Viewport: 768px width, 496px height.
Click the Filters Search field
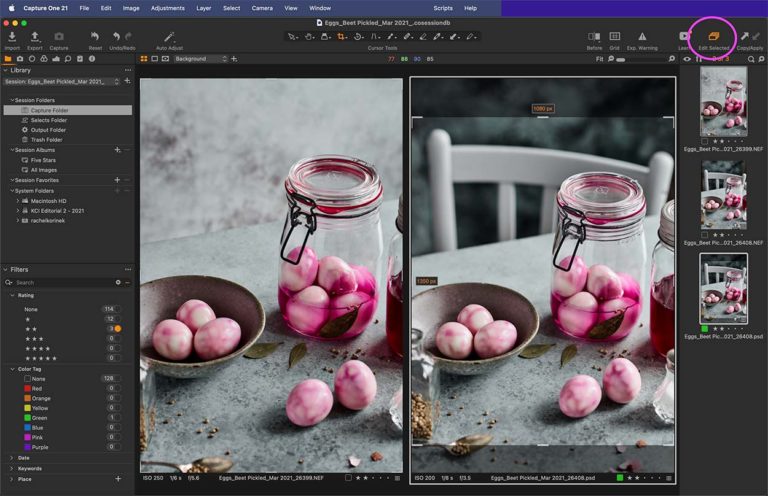coord(64,283)
